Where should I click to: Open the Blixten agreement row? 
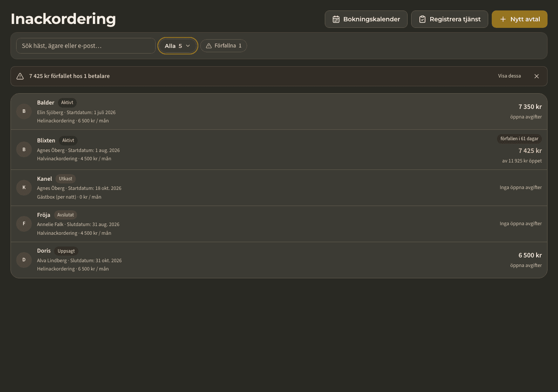(x=279, y=149)
